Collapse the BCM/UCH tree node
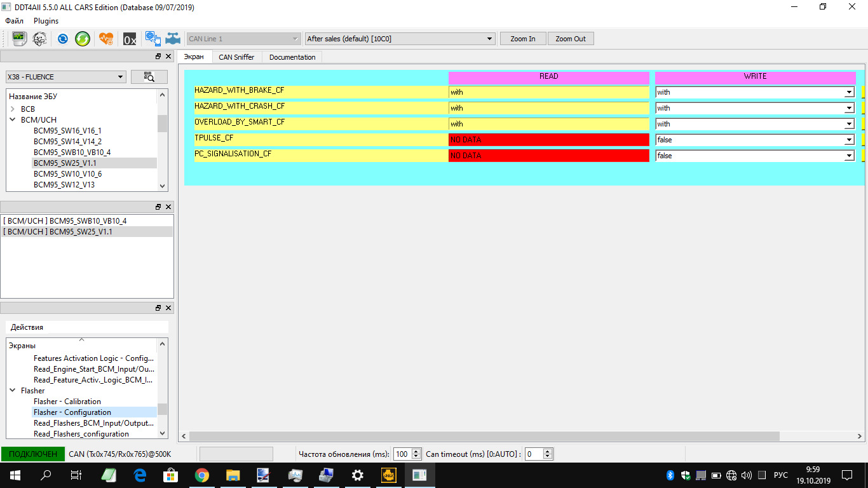The width and height of the screenshot is (868, 488). point(13,120)
